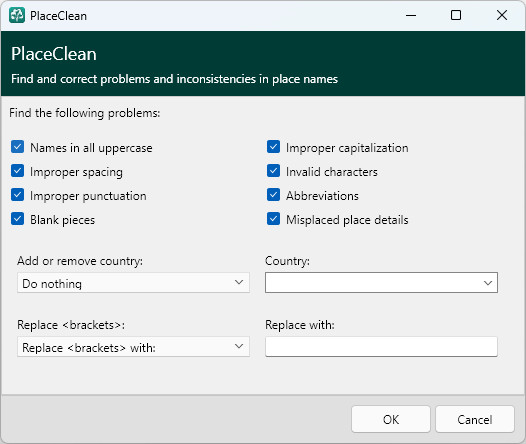This screenshot has width=526, height=444.
Task: Disable Improper punctuation check
Action: [x=17, y=195]
